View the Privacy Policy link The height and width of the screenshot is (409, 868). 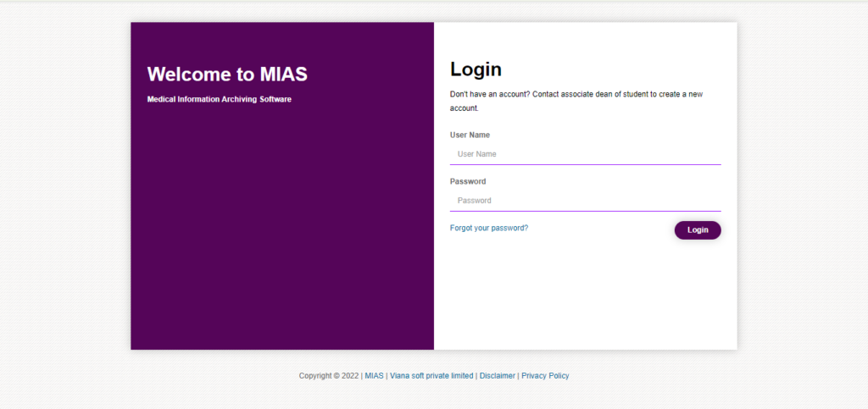[545, 376]
